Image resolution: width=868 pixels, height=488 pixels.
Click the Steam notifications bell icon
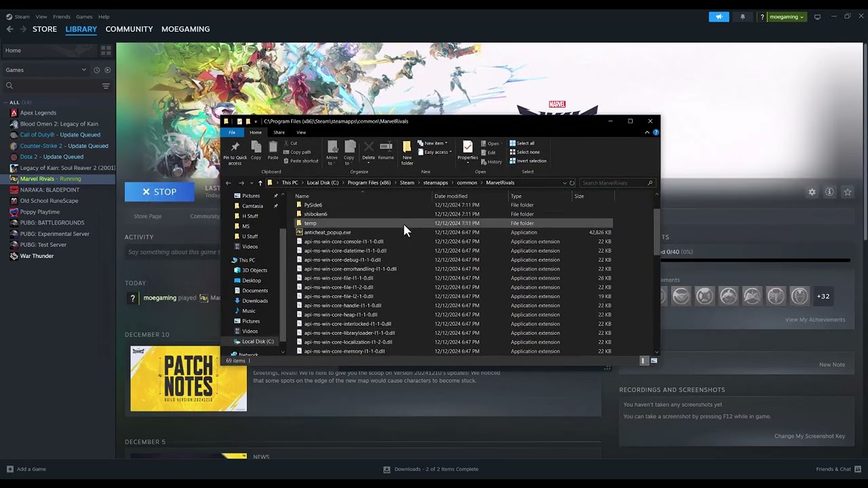click(743, 17)
